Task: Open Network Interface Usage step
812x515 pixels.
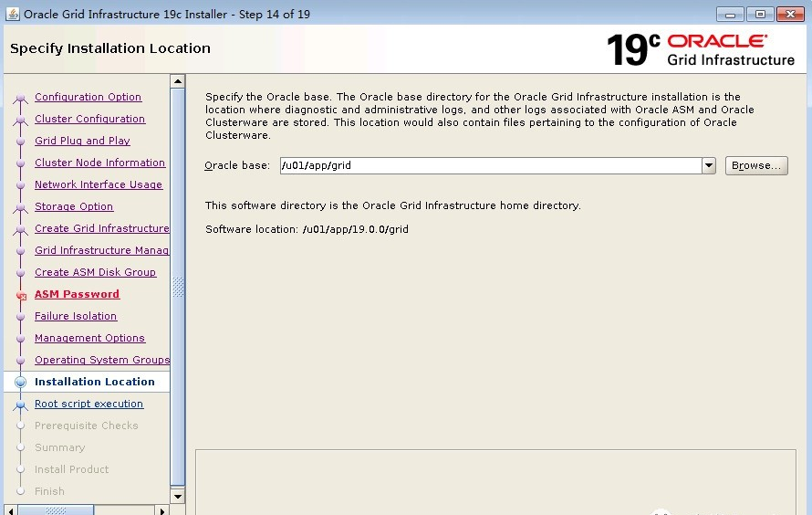Action: [x=99, y=184]
